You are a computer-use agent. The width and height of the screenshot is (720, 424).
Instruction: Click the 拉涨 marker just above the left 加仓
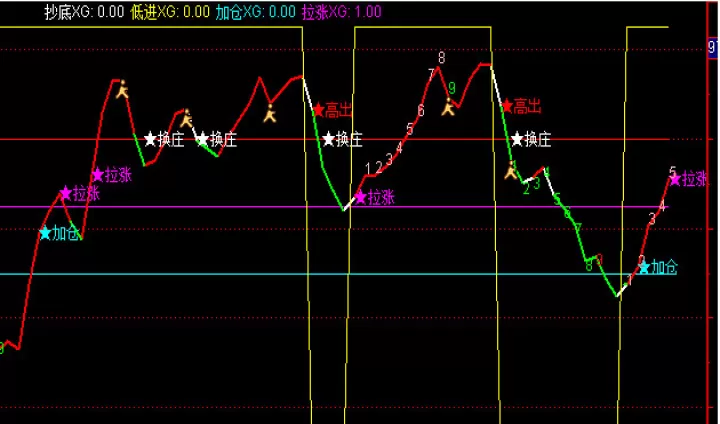(79, 193)
